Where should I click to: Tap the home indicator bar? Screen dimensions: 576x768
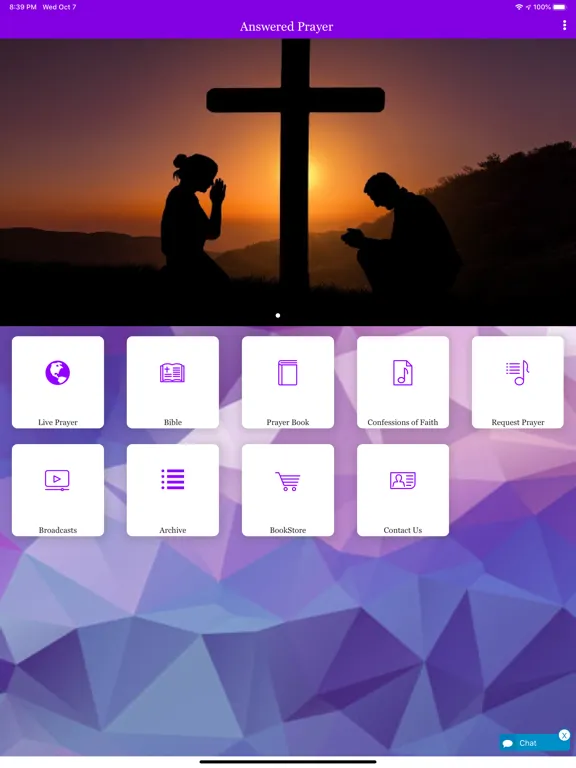coord(288,762)
